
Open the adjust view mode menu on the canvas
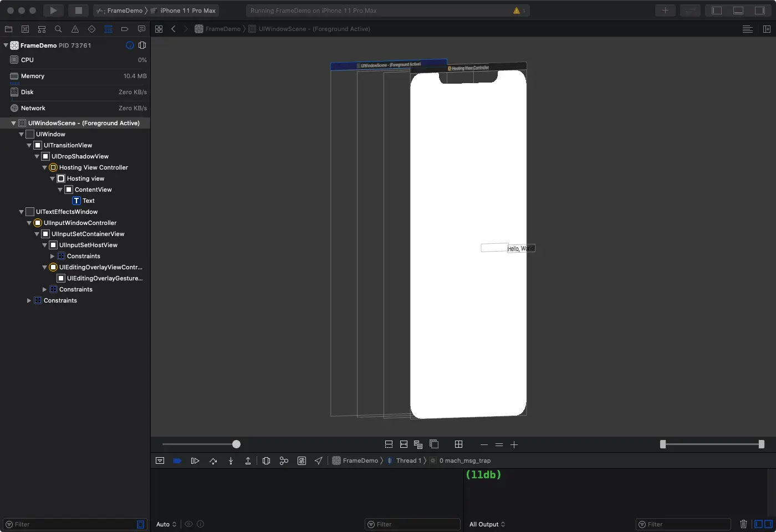(x=418, y=444)
